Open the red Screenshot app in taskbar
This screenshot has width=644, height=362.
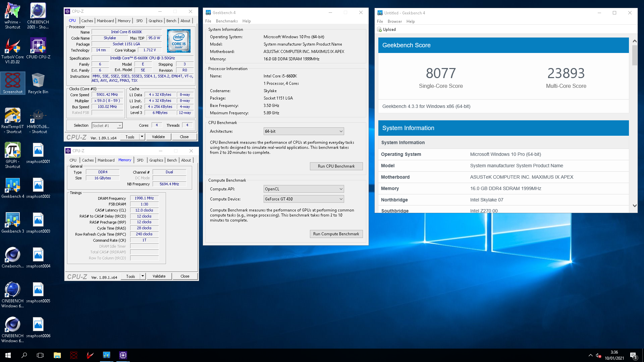pyautogui.click(x=74, y=355)
